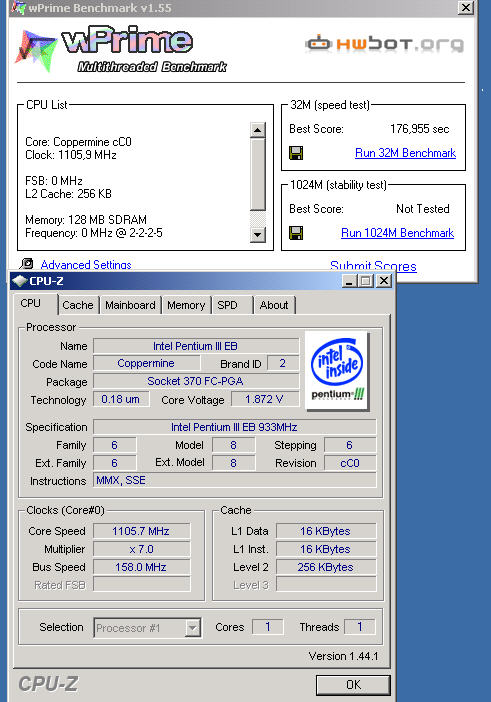The width and height of the screenshot is (491, 702).
Task: Click the empty Level 3 cache field
Action: (x=326, y=584)
